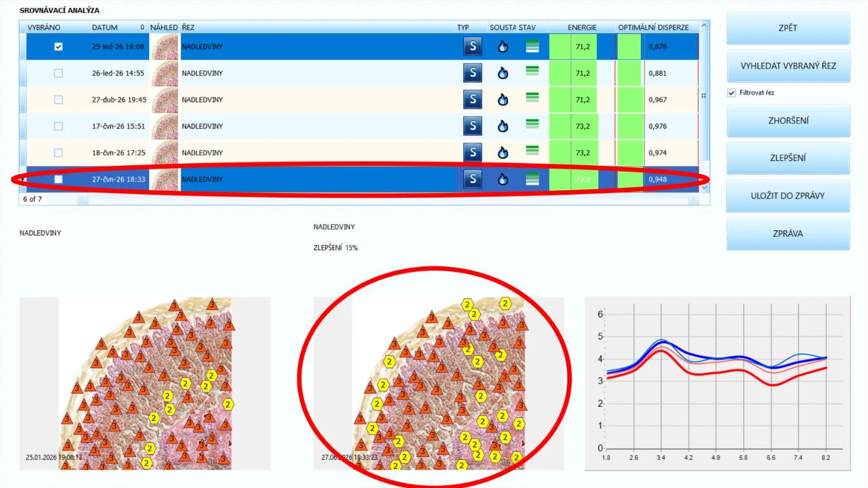The width and height of the screenshot is (868, 488).
Task: Toggle the Filtrovat řez checkbox
Action: point(732,93)
